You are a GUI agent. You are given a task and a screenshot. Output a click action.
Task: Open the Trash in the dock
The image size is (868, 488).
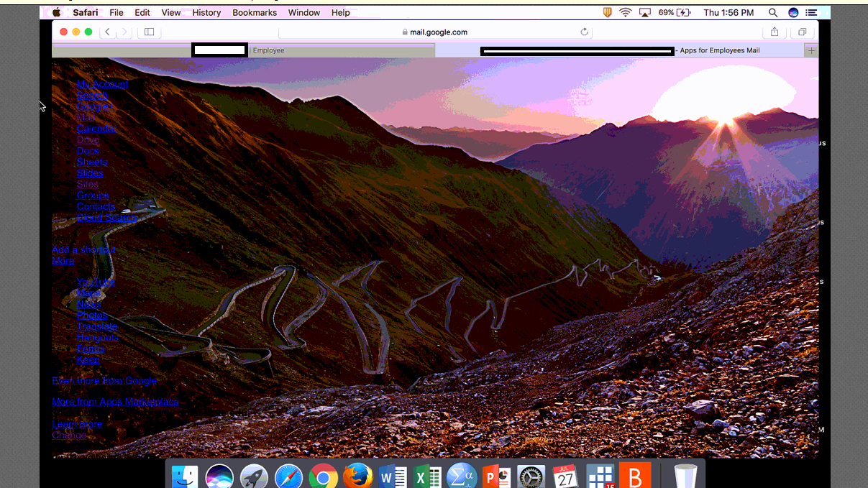click(x=685, y=476)
